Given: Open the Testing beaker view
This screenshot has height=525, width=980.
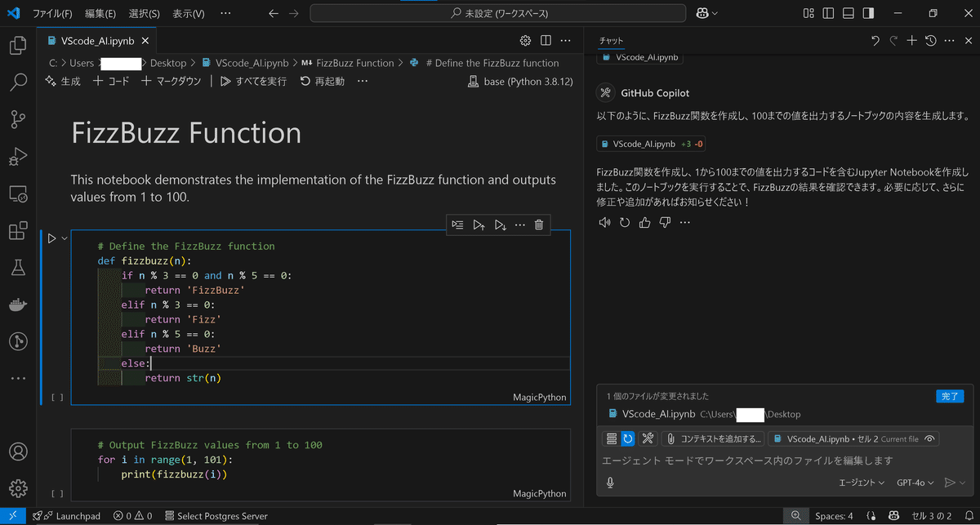Looking at the screenshot, I should 18,267.
